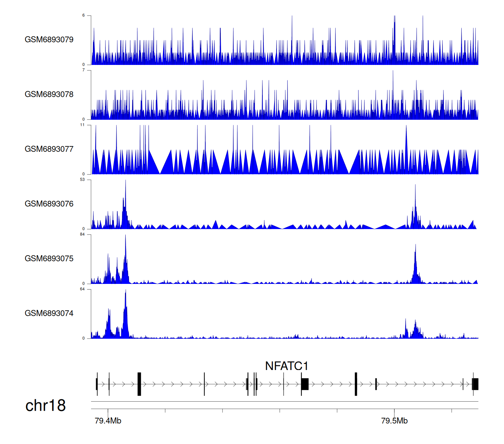Click the chr18 chromosome label

click(x=45, y=406)
